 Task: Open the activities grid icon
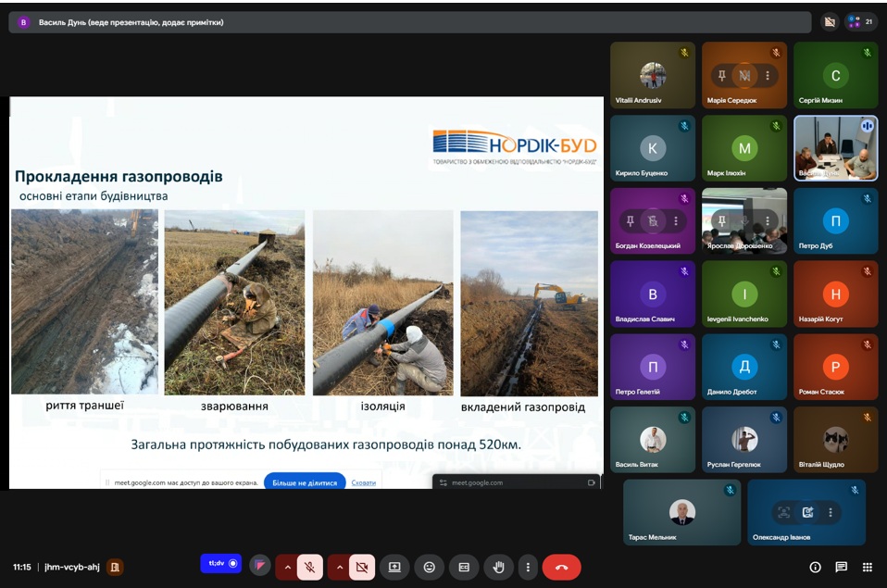(867, 567)
